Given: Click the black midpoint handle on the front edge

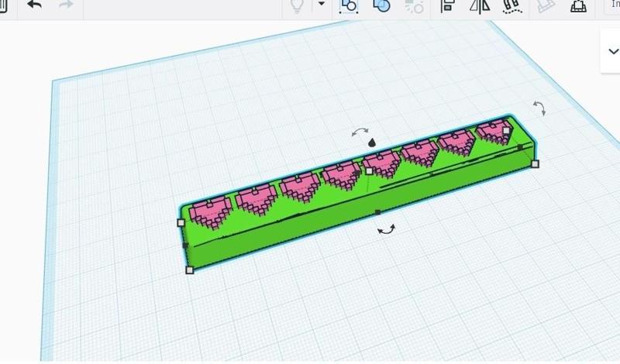Looking at the screenshot, I should pyautogui.click(x=377, y=213).
